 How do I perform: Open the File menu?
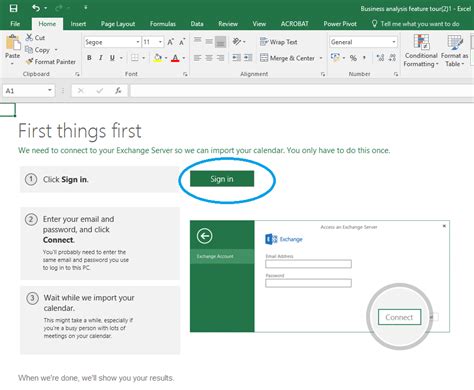(x=15, y=24)
